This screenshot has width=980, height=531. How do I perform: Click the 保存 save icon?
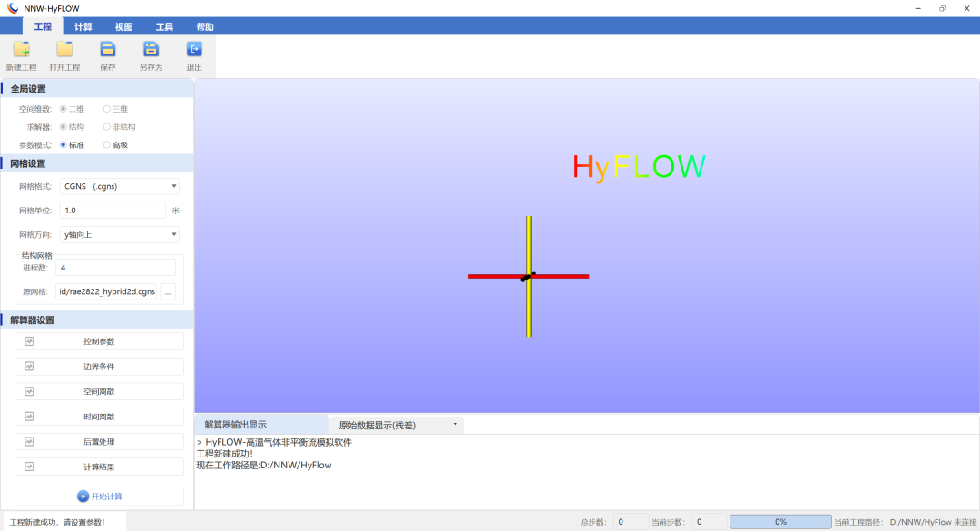click(107, 49)
